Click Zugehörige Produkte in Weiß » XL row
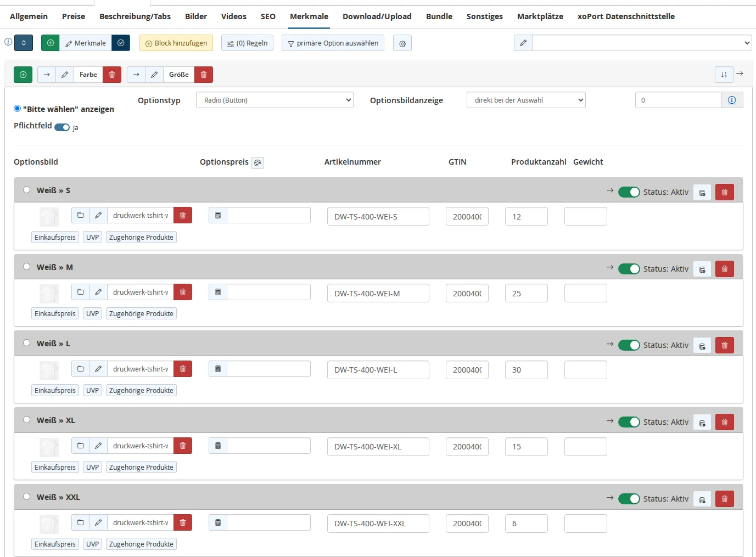This screenshot has width=756, height=557. tap(141, 467)
